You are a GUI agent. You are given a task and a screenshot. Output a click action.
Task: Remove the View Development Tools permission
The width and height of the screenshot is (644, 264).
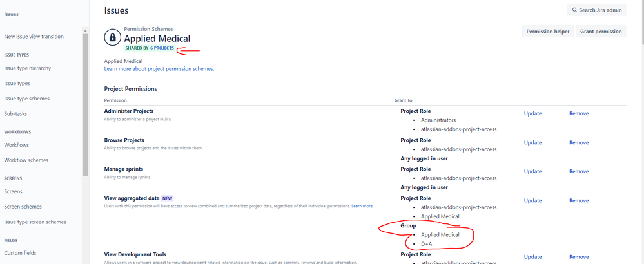(579, 257)
